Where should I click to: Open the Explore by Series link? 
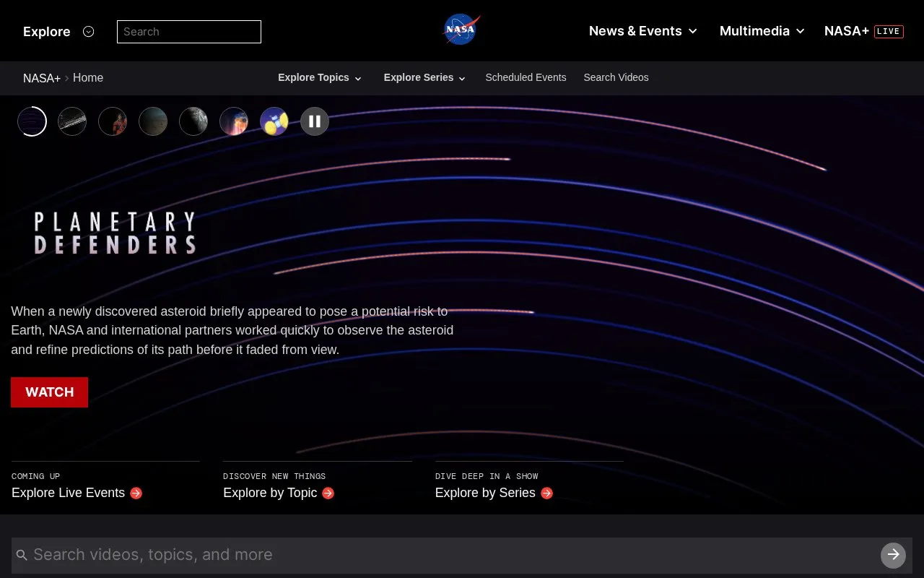485,493
